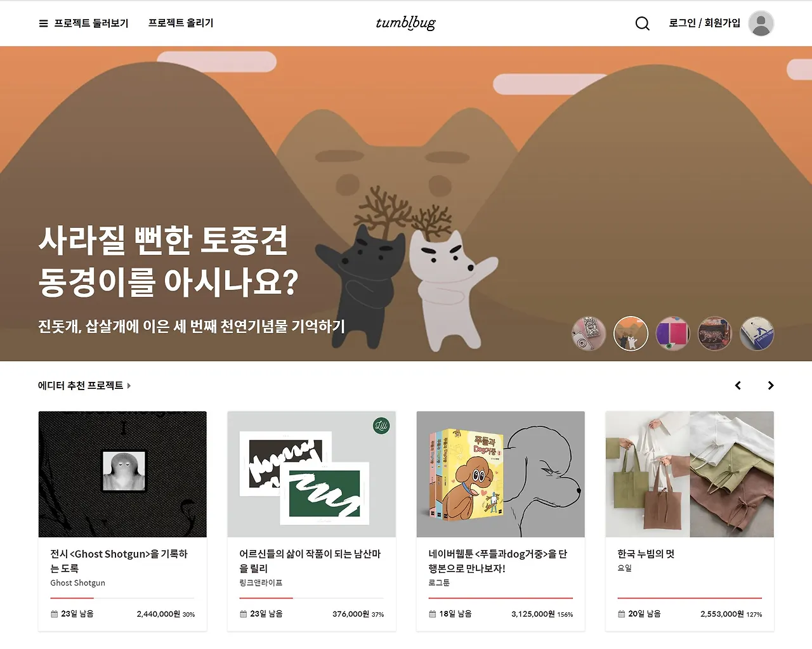Click the 로그툰 funding progress bar
Screen dimensions: 812x649
click(x=501, y=598)
